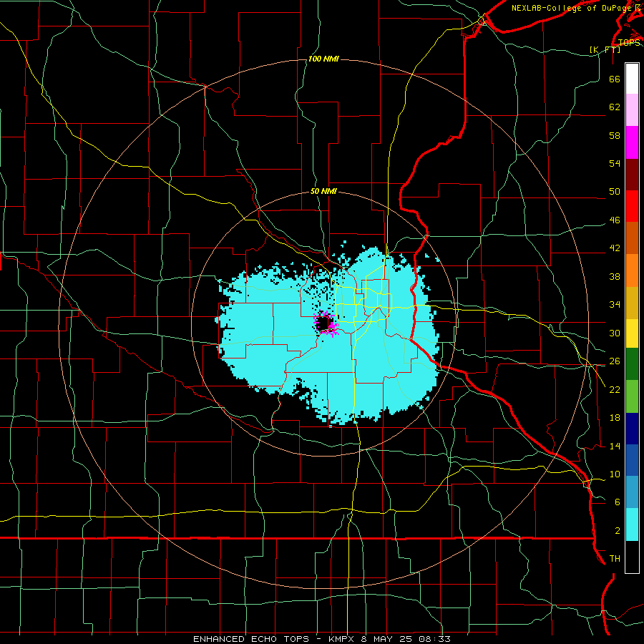644x644 pixels.
Task: Select the 50 legend value
Action: pyautogui.click(x=615, y=191)
